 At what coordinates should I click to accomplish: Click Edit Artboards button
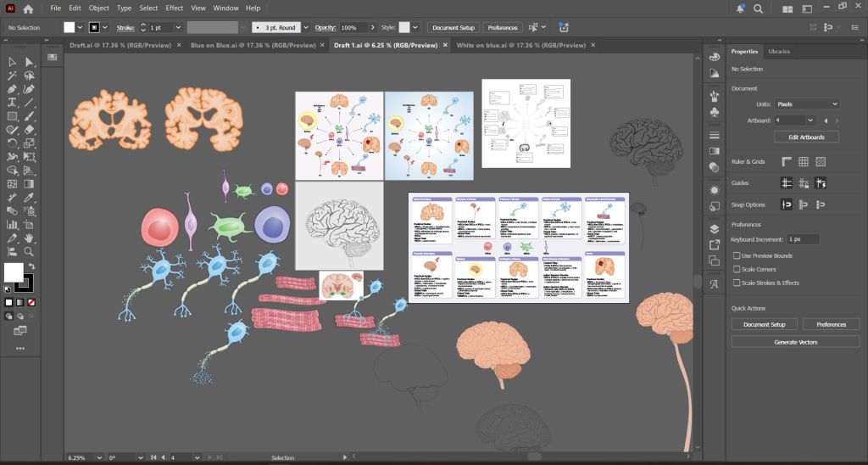806,137
